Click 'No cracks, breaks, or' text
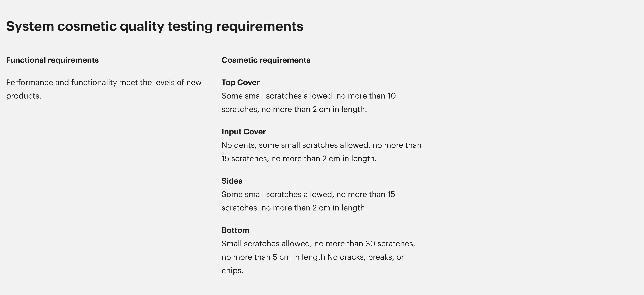 366,257
